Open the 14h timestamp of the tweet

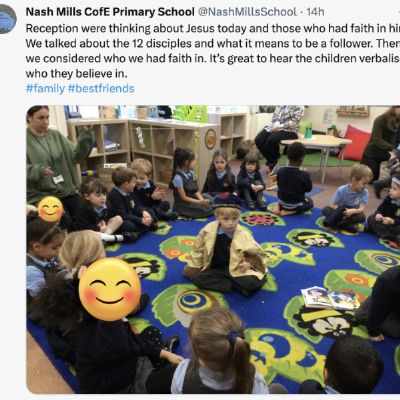coord(315,12)
